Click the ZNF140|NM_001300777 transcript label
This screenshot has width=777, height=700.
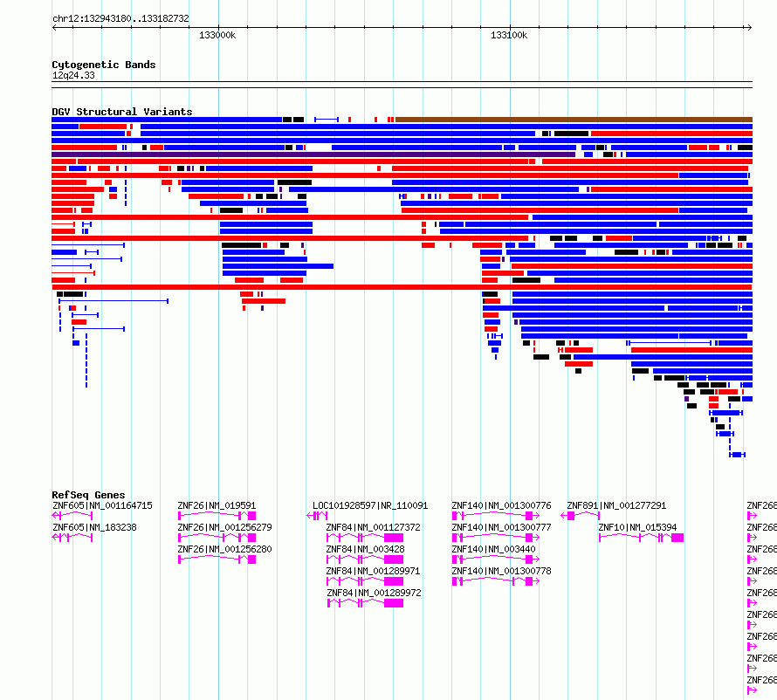(501, 527)
